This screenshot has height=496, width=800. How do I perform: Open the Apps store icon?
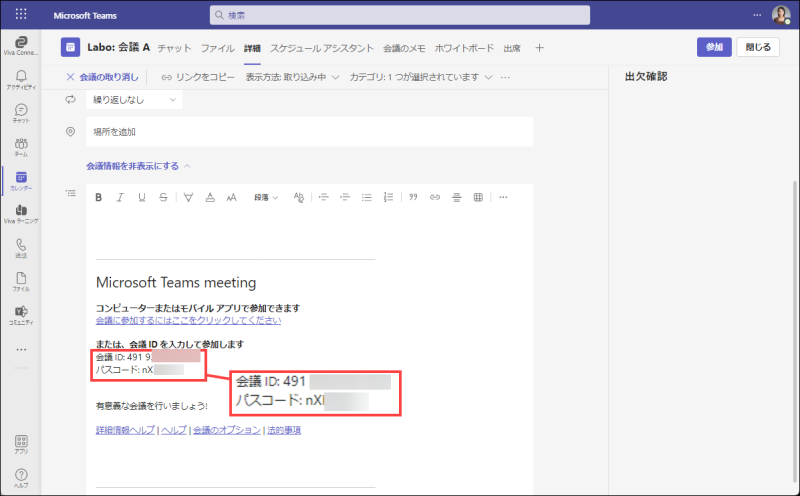click(x=21, y=444)
